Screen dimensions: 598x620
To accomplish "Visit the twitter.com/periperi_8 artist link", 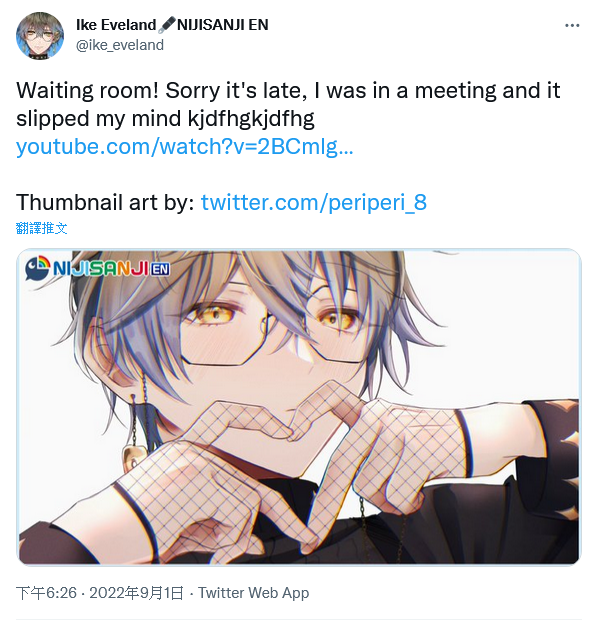I will [x=314, y=202].
